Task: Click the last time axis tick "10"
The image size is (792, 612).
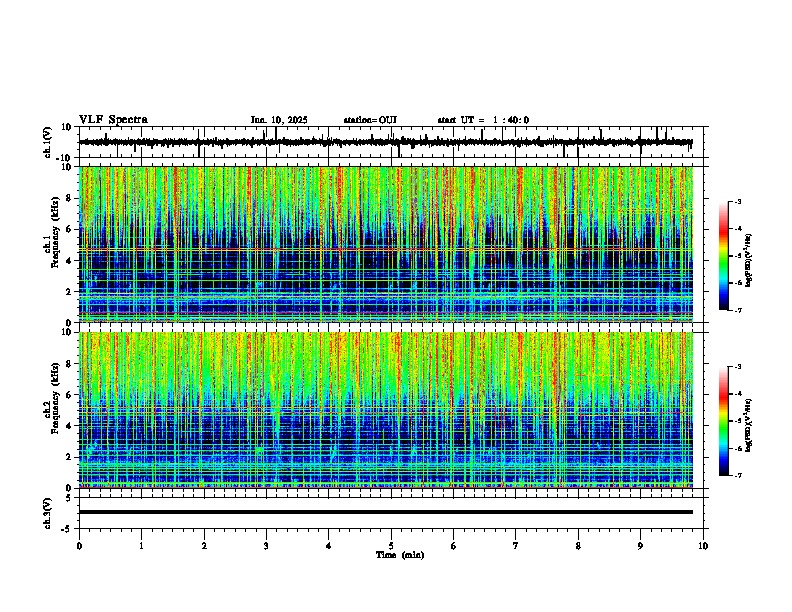Action: [x=703, y=546]
